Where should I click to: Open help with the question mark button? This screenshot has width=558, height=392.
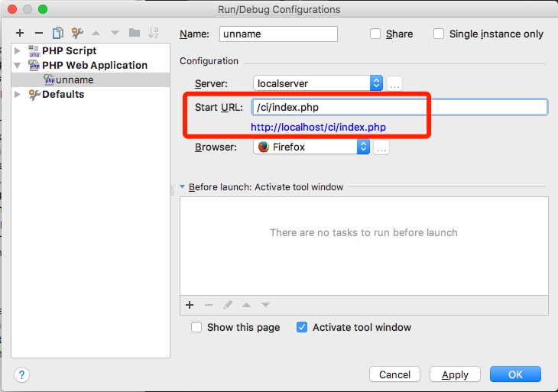21,374
